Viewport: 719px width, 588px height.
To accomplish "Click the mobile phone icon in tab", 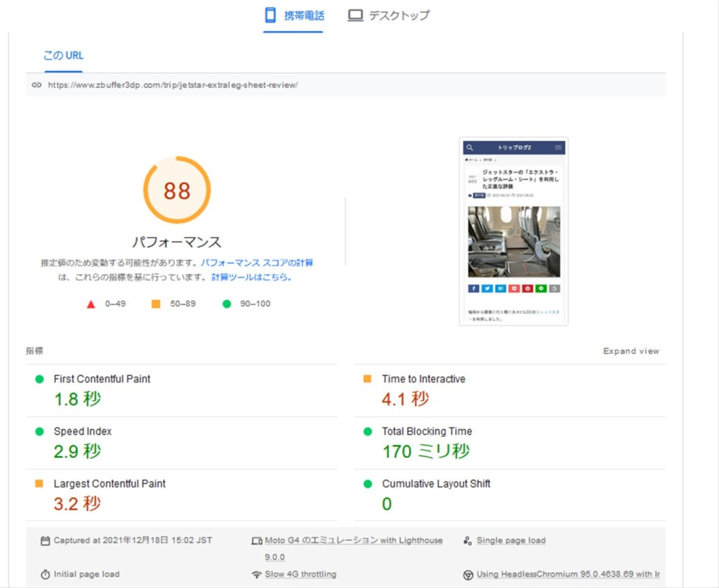I will [x=270, y=15].
